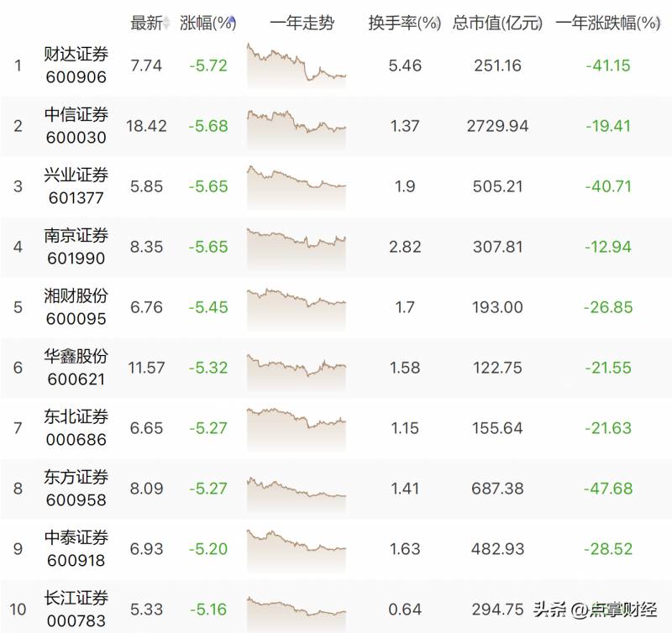
Task: Open stock 中泰证券 600918
Action: (76, 549)
